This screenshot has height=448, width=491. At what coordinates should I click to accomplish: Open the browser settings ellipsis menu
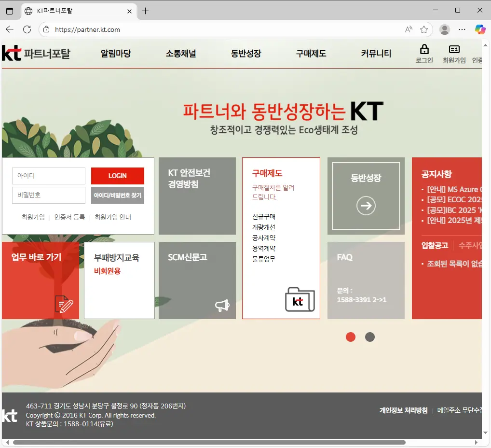(x=462, y=29)
